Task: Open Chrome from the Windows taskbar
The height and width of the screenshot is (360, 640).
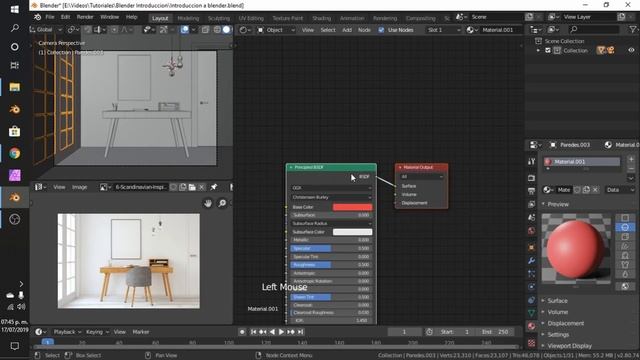Action: [x=15, y=153]
